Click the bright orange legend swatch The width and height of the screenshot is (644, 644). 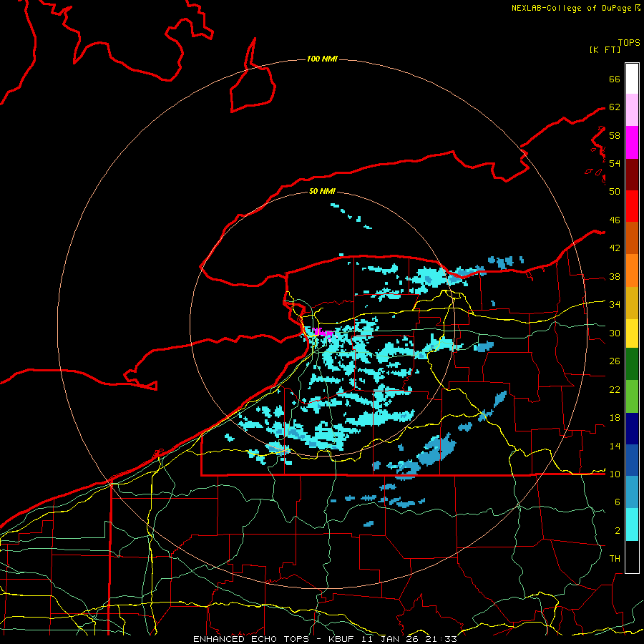coord(632,270)
